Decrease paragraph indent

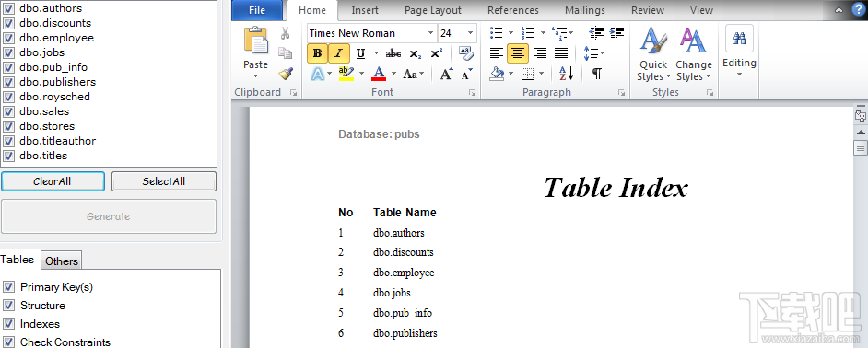pos(596,32)
